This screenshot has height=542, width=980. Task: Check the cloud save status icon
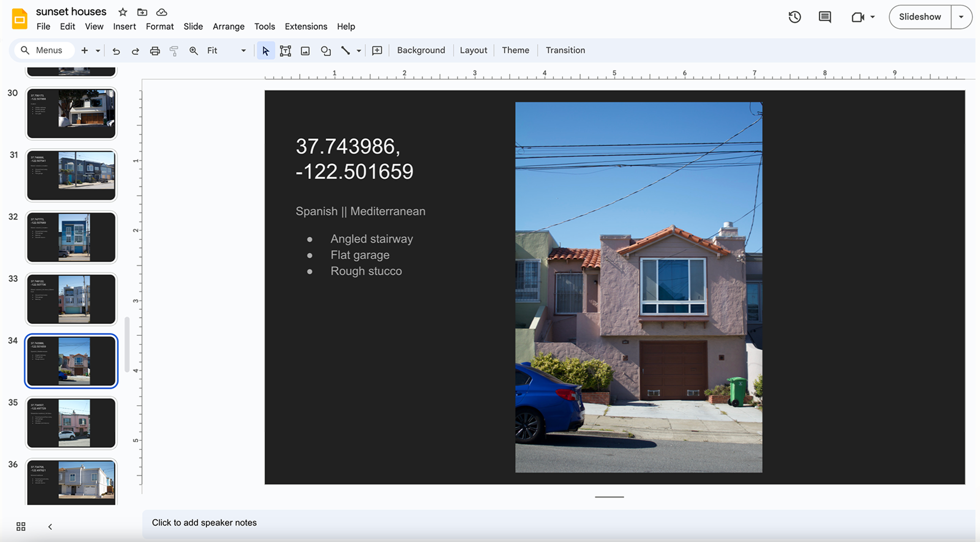click(162, 12)
